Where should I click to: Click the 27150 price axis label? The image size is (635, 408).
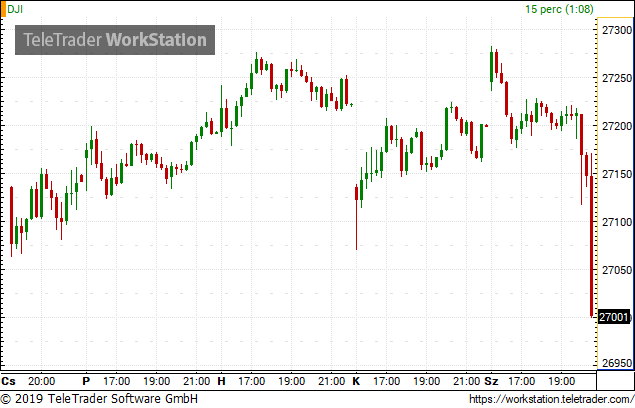coord(617,174)
